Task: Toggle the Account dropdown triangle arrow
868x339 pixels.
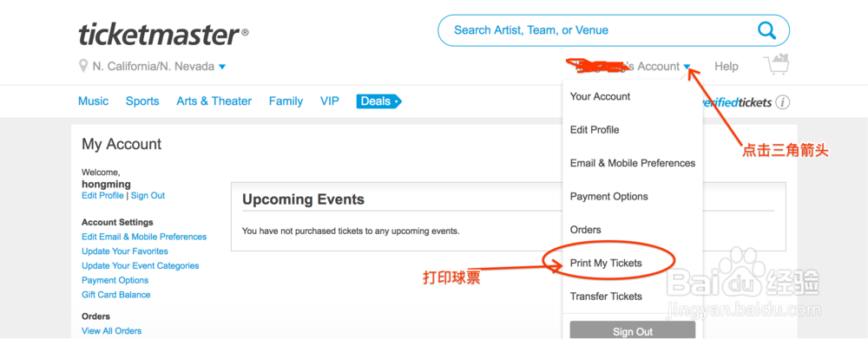Action: (687, 67)
